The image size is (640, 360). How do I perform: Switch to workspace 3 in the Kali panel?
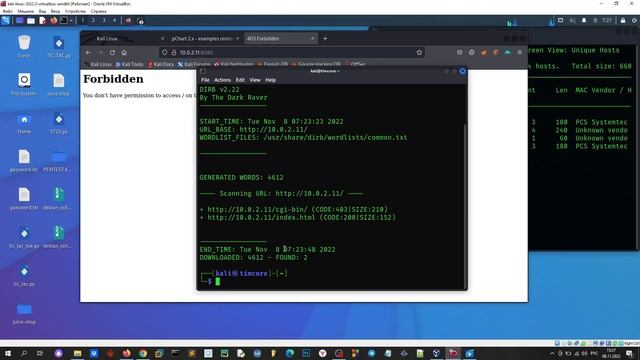104,20
